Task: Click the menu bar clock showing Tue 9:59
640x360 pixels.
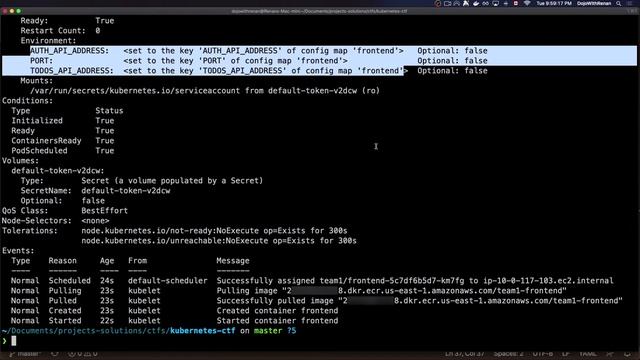Action: tap(554, 3)
